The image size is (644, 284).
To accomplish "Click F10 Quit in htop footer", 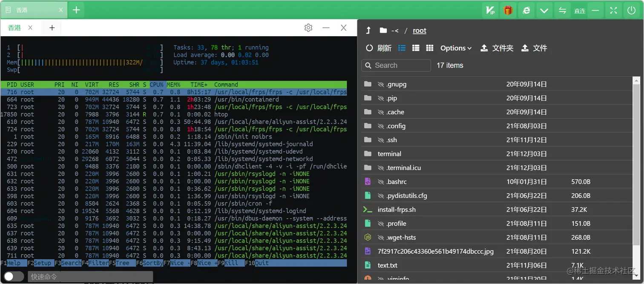I will point(257,263).
